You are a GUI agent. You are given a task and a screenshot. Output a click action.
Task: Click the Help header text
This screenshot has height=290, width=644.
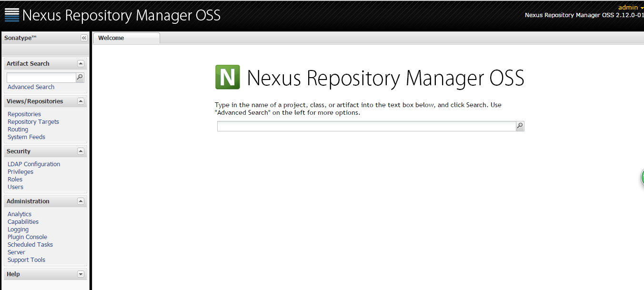(x=13, y=274)
